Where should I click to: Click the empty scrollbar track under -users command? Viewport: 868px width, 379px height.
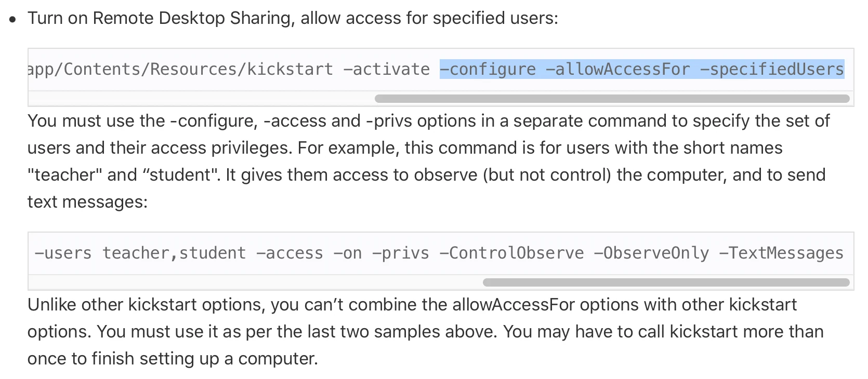click(x=255, y=282)
